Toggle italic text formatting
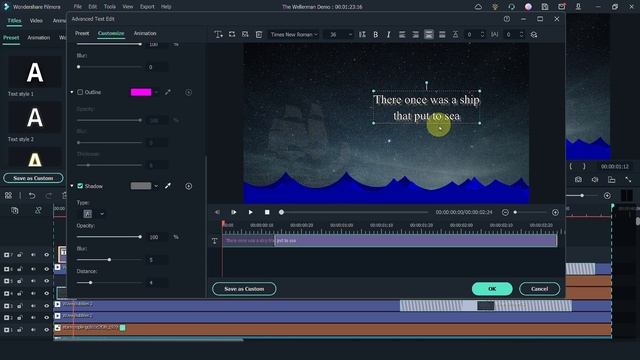 click(388, 35)
